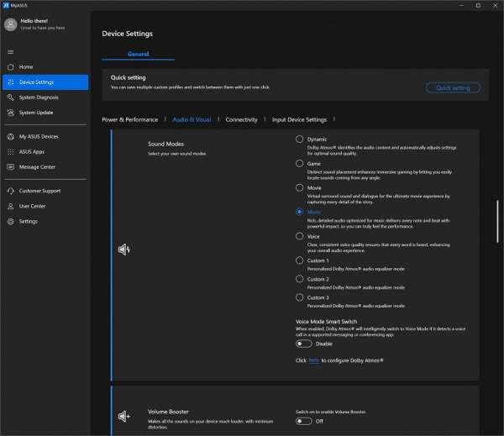Click the Quick setting button
Screen dimensions: 504x436
453,87
